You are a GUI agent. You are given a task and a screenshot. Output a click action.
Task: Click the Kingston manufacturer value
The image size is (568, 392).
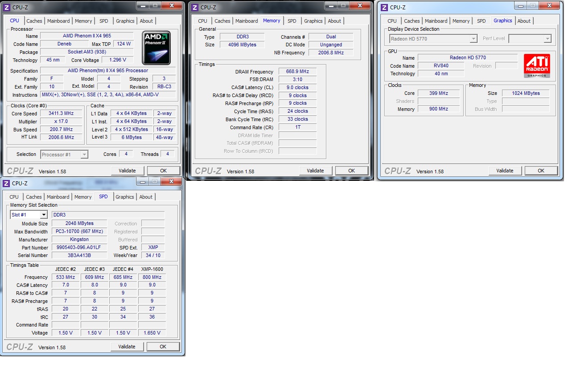point(79,239)
